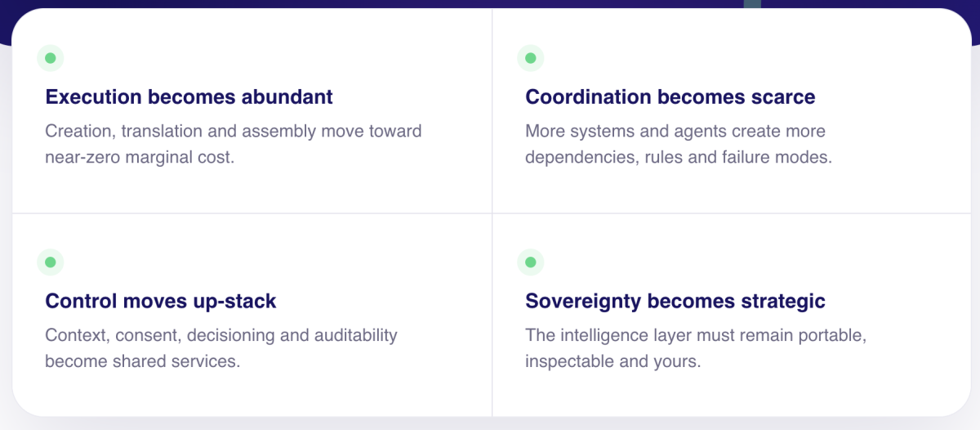Click the word 'Execution' in the card heading
This screenshot has height=430, width=980.
pos(94,96)
